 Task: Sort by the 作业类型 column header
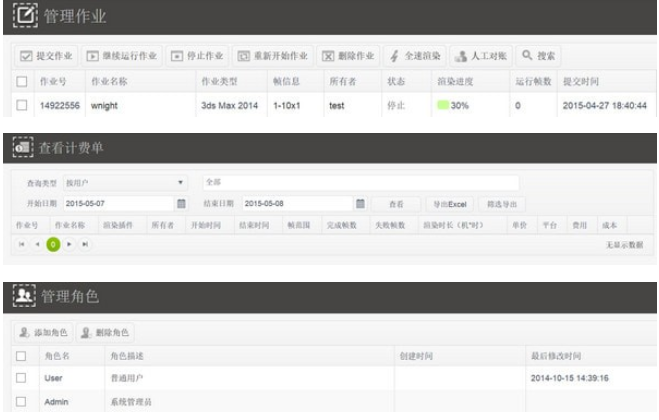(219, 82)
